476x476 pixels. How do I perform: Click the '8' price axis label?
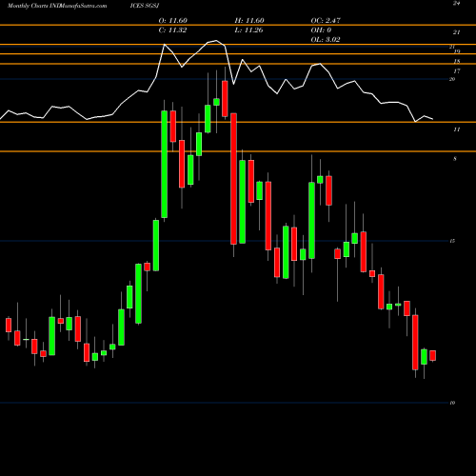click(455, 159)
